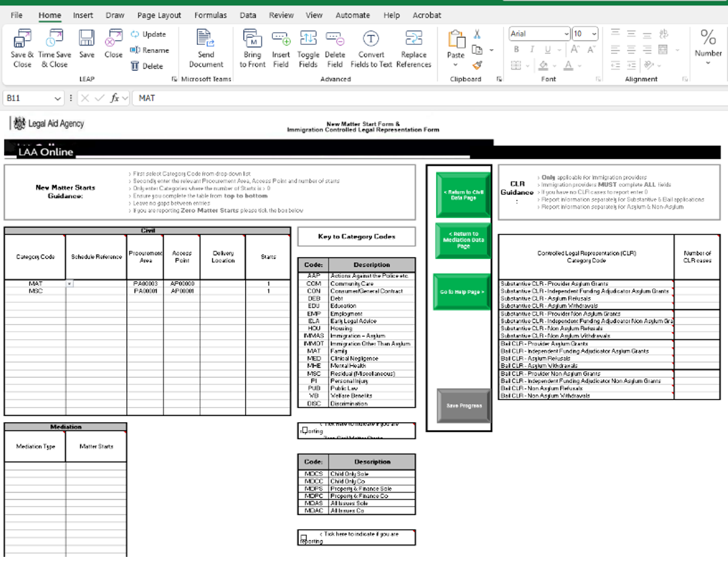This screenshot has height=566, width=728.
Task: Tick the Zero Civil Matter Starts checkbox
Action: [305, 431]
